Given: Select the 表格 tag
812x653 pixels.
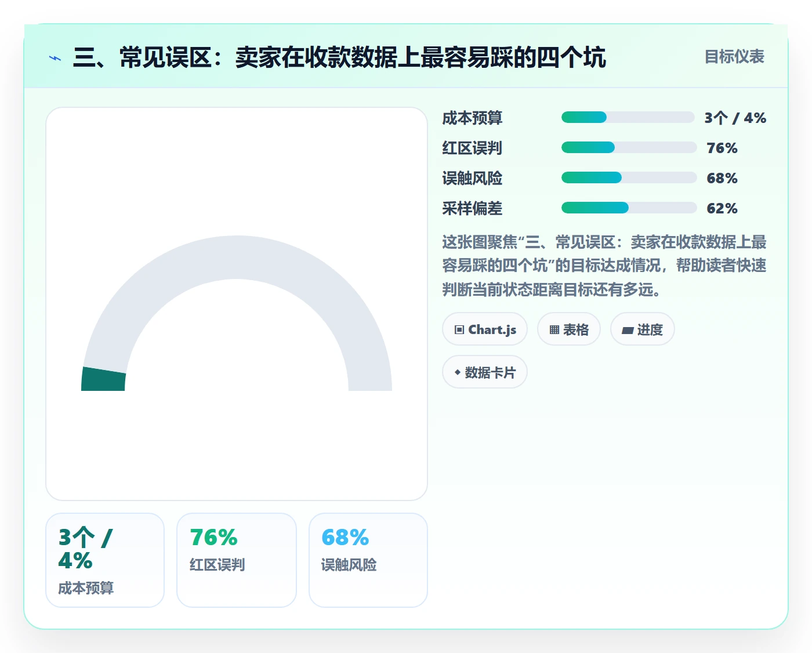Looking at the screenshot, I should tap(569, 329).
